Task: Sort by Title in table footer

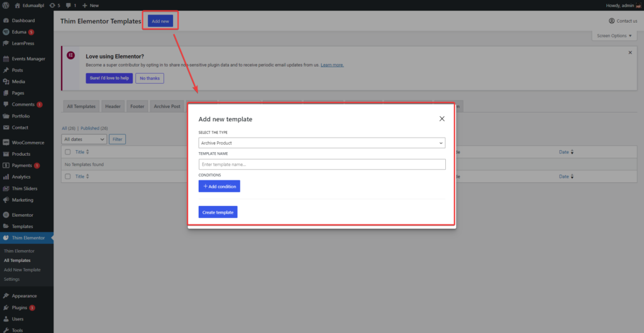Action: 82,177
